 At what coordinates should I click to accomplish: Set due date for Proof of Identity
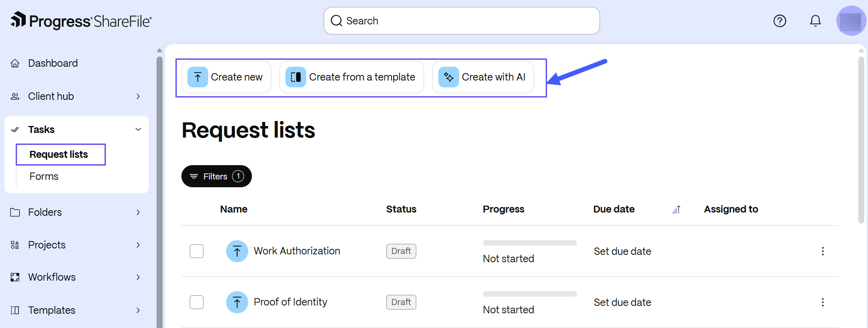click(x=623, y=303)
